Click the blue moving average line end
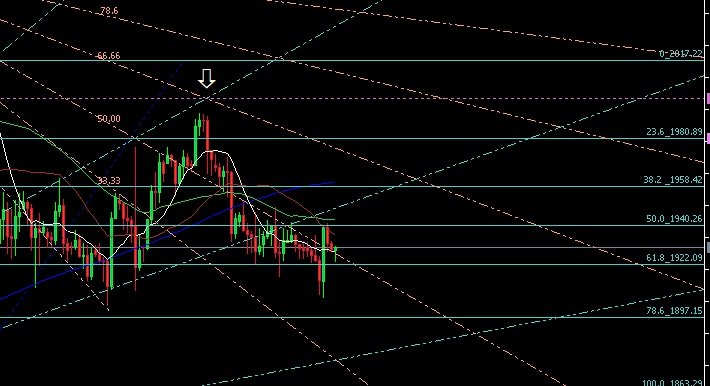This screenshot has height=386, width=710. [333, 183]
